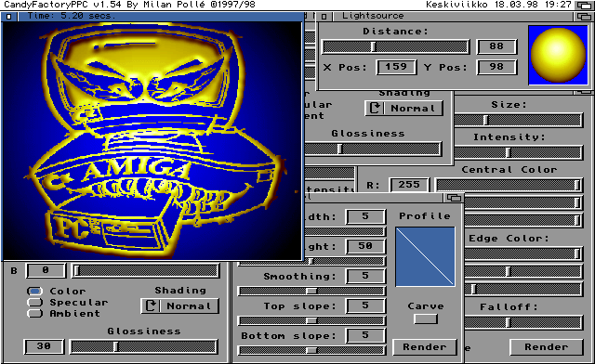Click the Smoothing slider
595x364 pixels.
click(x=311, y=291)
